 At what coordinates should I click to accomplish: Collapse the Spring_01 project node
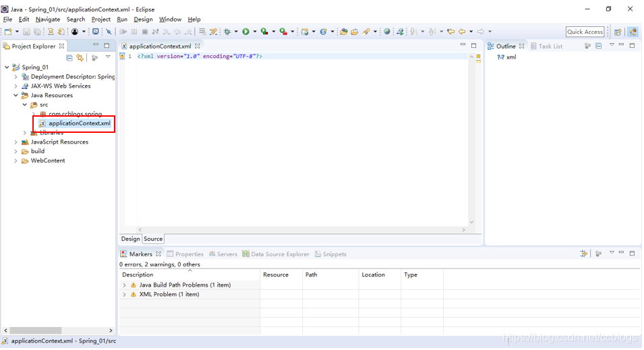point(7,67)
